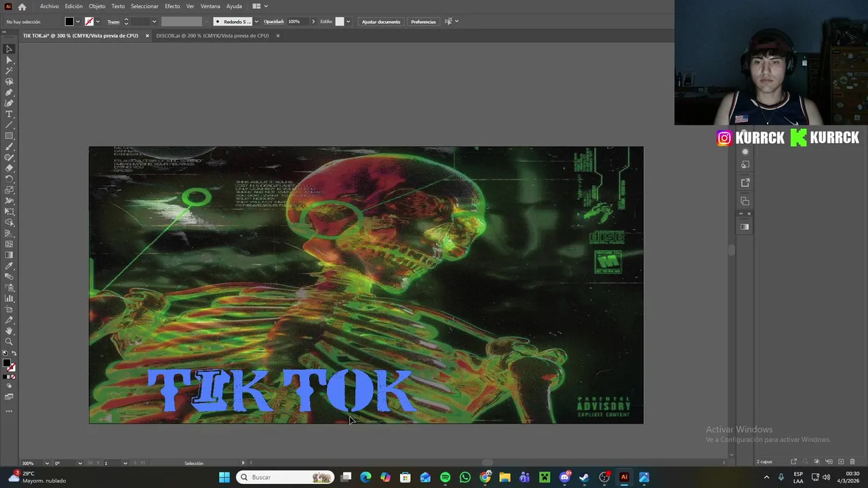
Task: Click Delete Selection trash icon in Layers panel
Action: 852,462
